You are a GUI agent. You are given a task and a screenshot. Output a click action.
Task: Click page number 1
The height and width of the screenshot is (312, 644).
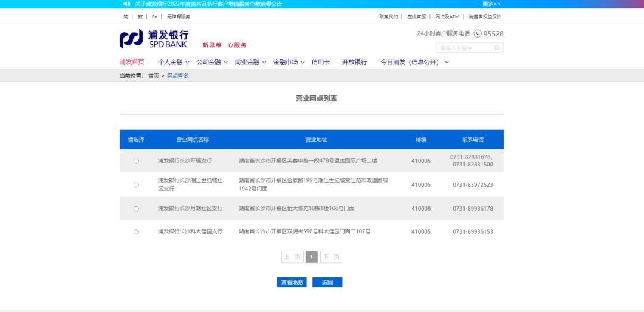(x=312, y=257)
